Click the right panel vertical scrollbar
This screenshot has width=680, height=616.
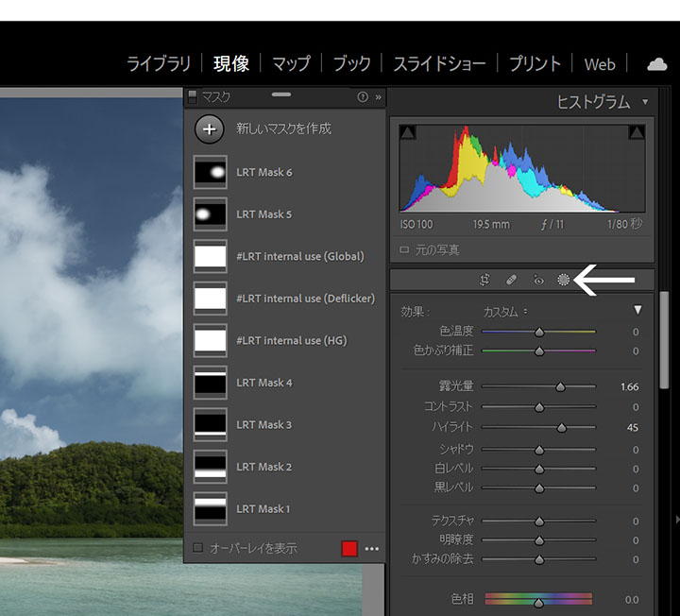coord(664,340)
